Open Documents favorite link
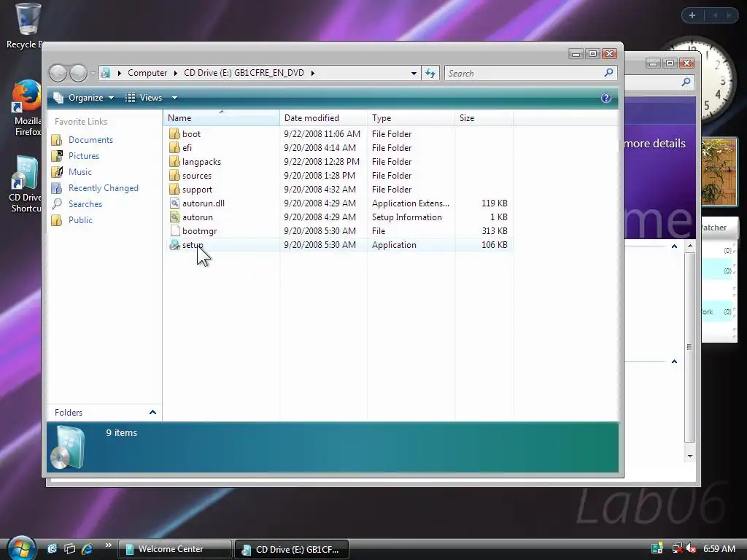This screenshot has height=560, width=747. [90, 139]
